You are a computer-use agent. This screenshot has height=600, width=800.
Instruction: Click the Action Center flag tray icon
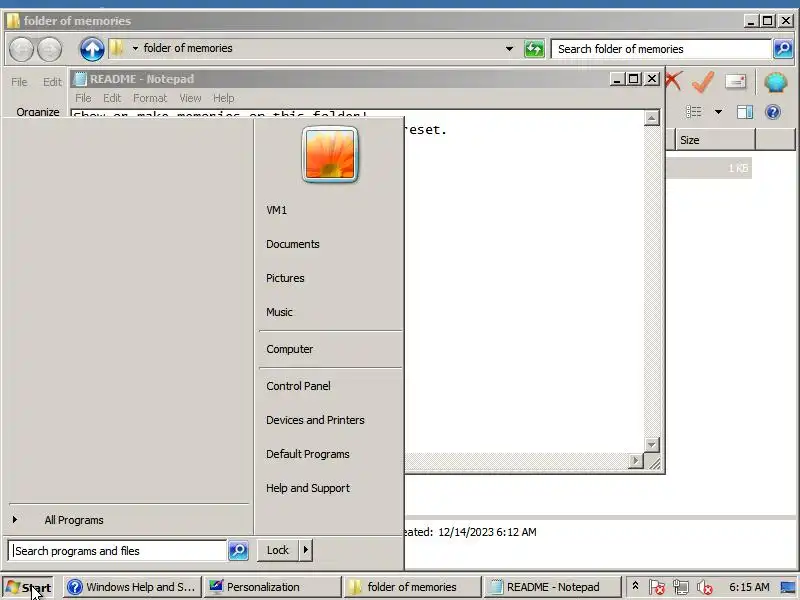[x=657, y=587]
